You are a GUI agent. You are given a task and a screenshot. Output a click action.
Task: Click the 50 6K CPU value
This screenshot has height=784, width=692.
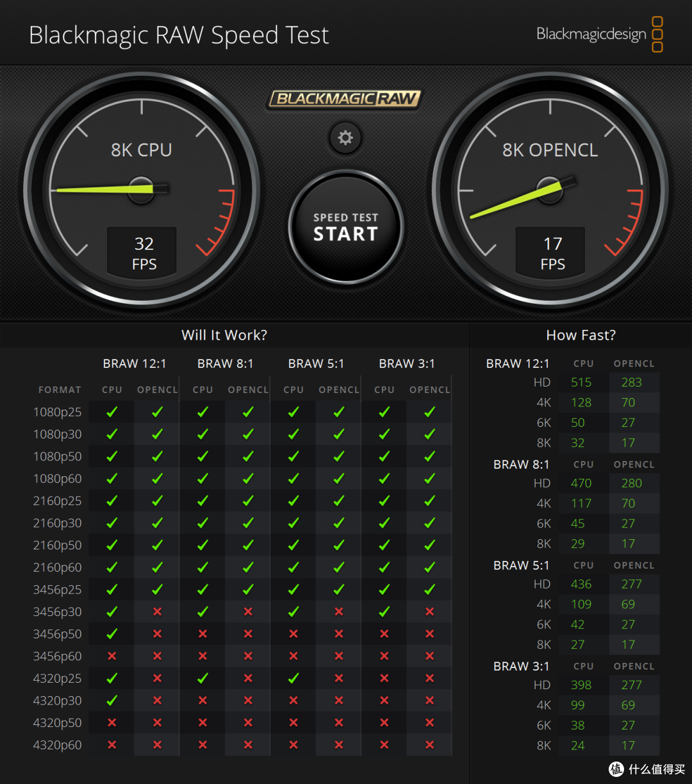578,422
